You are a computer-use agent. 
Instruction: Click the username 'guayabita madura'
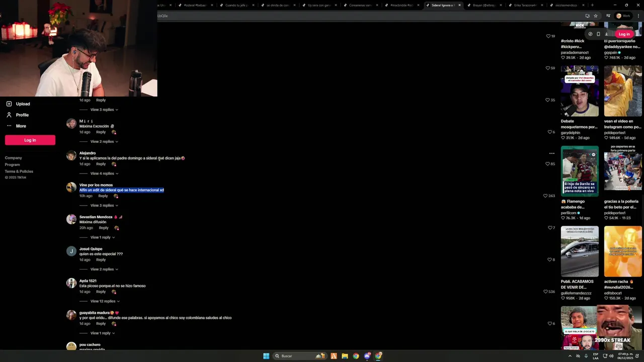[x=95, y=313]
